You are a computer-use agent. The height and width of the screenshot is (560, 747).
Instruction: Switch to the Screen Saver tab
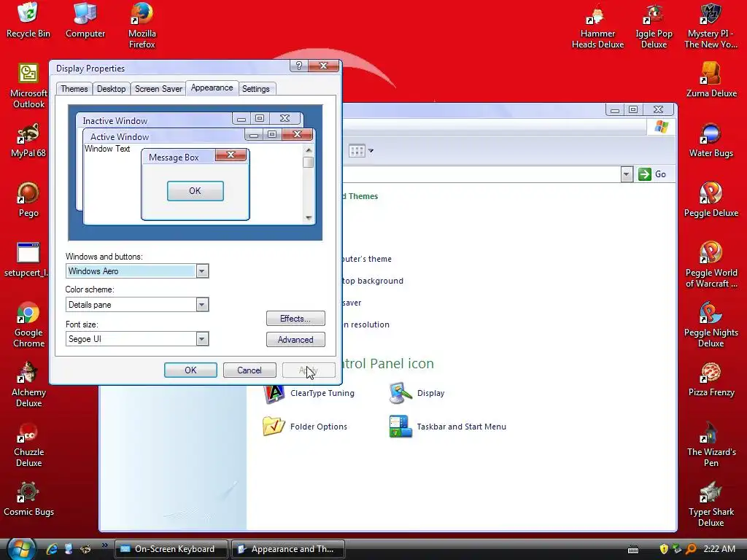(x=158, y=89)
